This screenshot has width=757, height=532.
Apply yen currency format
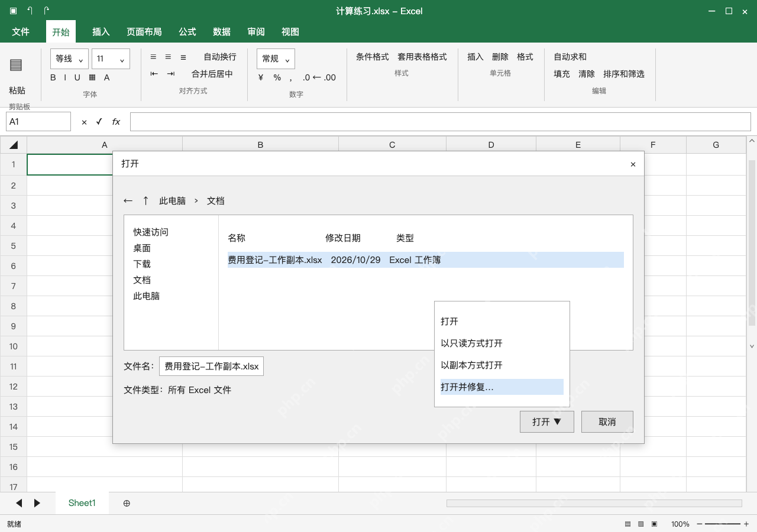point(261,77)
